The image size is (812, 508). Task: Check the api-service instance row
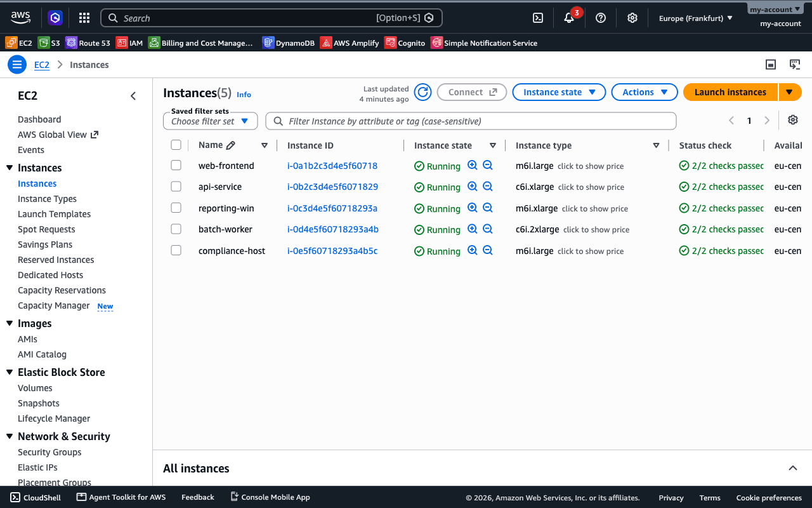[x=176, y=187]
